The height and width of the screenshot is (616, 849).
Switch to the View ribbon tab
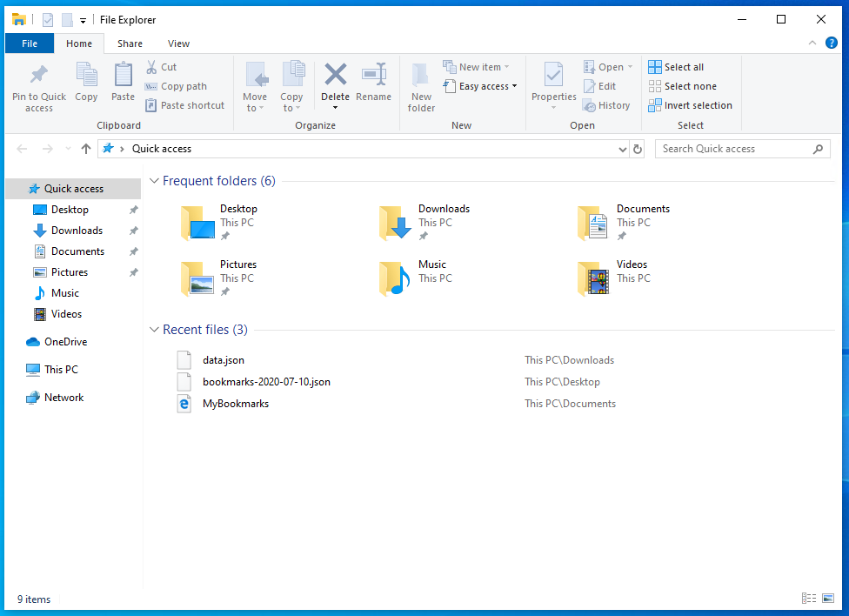coord(178,44)
